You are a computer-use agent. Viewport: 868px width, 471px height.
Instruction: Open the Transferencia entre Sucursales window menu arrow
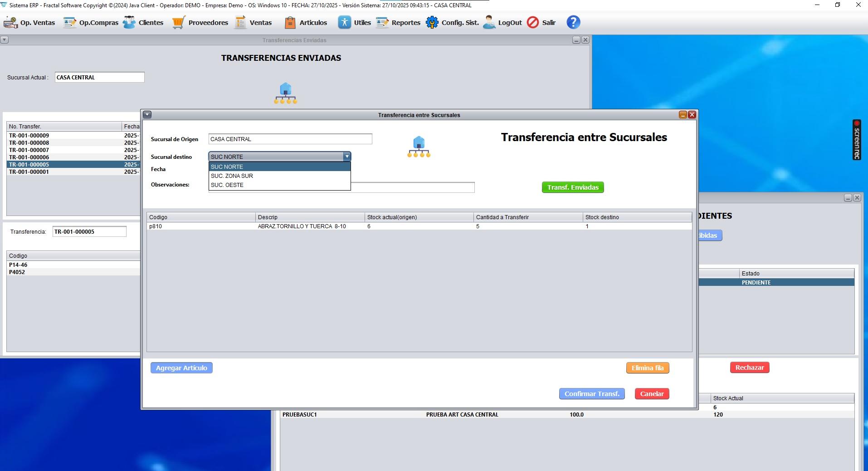click(x=147, y=115)
